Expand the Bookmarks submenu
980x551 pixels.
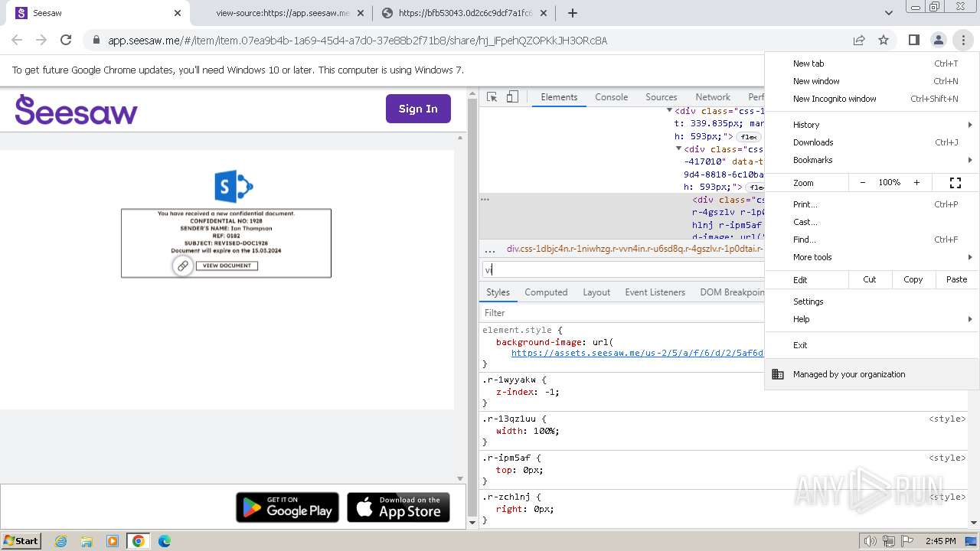[x=872, y=160]
